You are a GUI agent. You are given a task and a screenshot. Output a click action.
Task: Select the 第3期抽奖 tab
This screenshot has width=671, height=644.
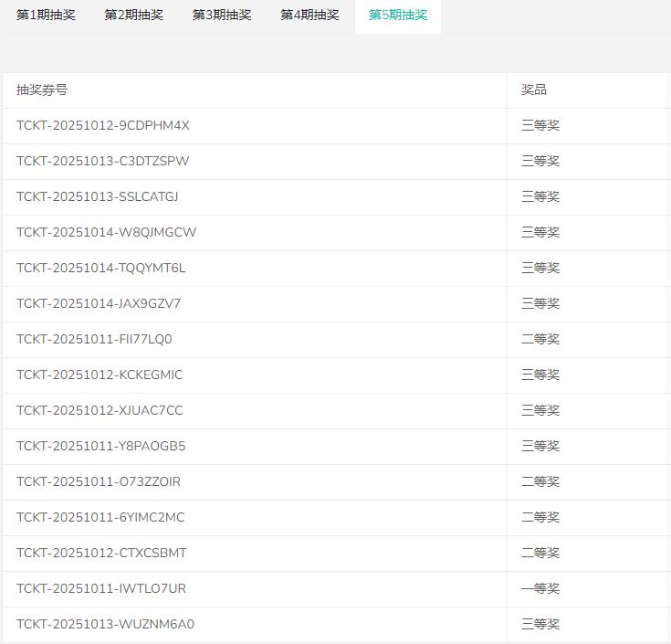pyautogui.click(x=221, y=16)
